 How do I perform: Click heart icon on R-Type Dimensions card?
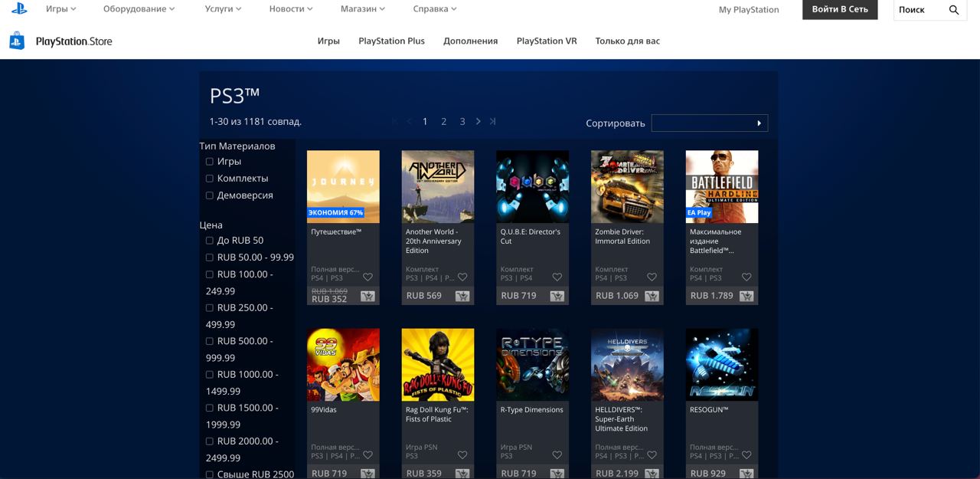[x=557, y=455]
